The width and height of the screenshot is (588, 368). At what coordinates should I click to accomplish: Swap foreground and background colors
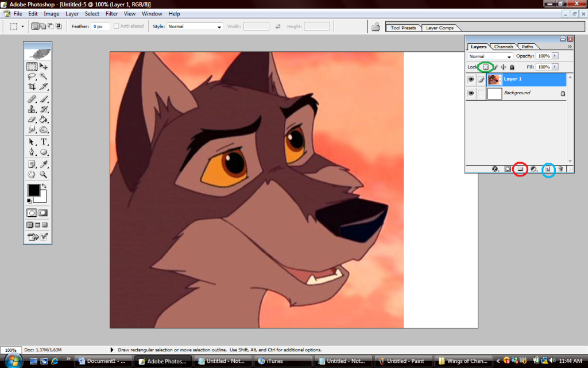44,186
